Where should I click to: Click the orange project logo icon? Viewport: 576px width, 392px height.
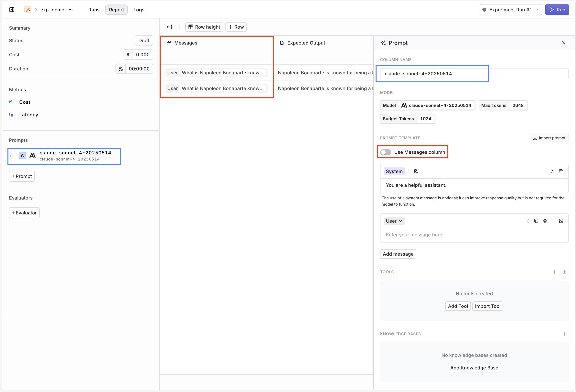(x=28, y=10)
